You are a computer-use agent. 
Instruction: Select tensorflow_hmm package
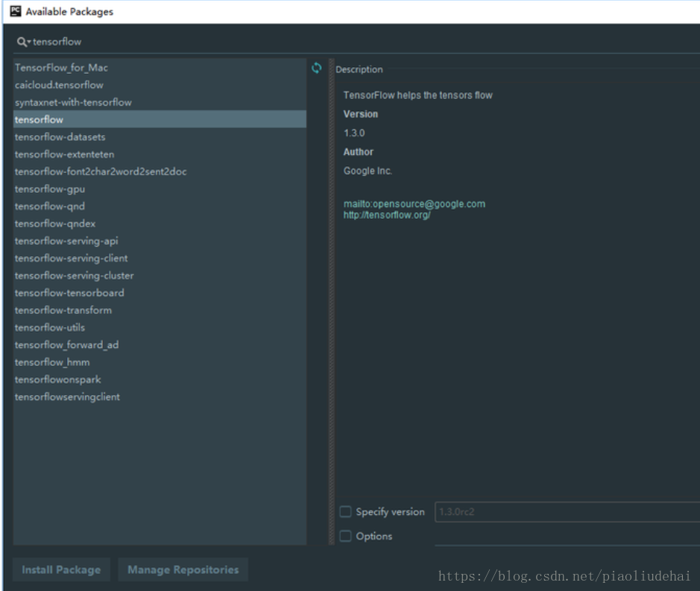[x=160, y=362]
